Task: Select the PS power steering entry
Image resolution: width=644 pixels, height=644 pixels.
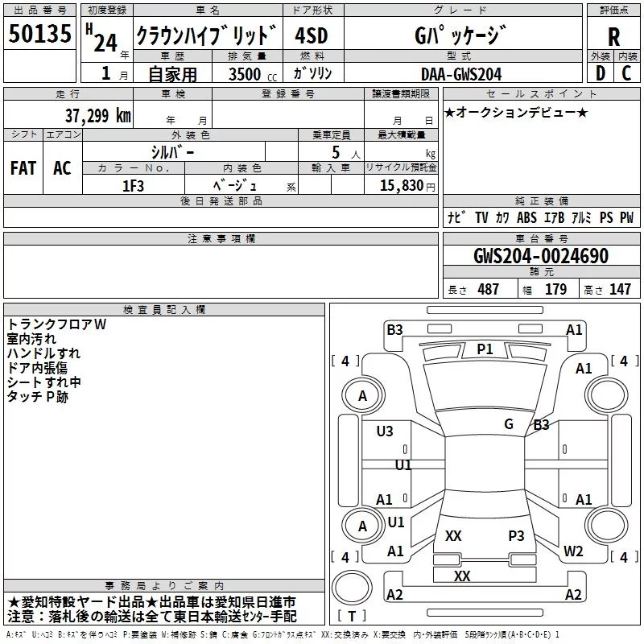Action: [x=606, y=217]
